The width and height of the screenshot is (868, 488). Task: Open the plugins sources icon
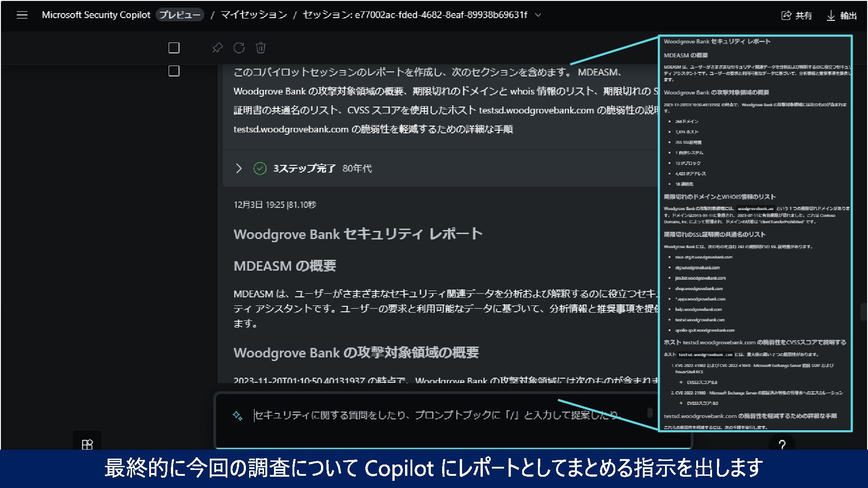coord(87,445)
